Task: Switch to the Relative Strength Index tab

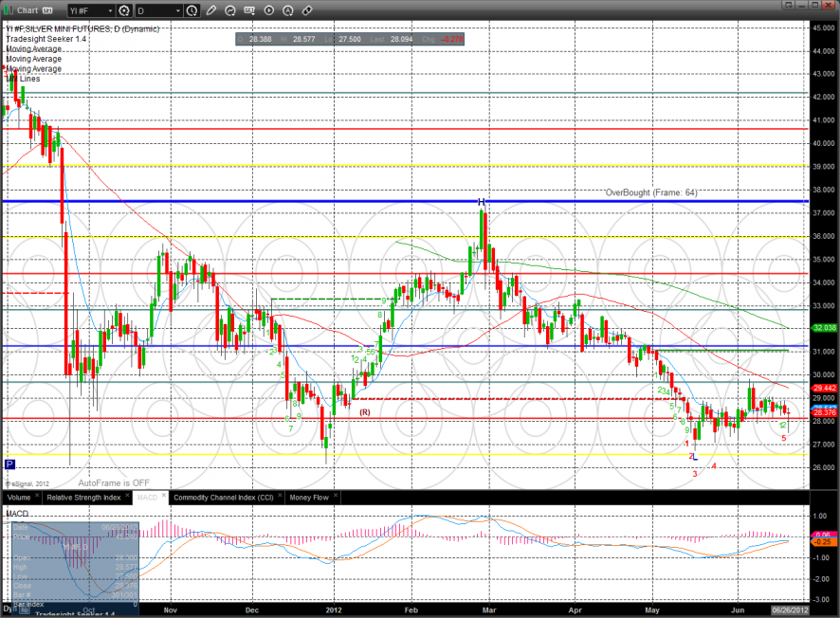Action: pyautogui.click(x=84, y=496)
